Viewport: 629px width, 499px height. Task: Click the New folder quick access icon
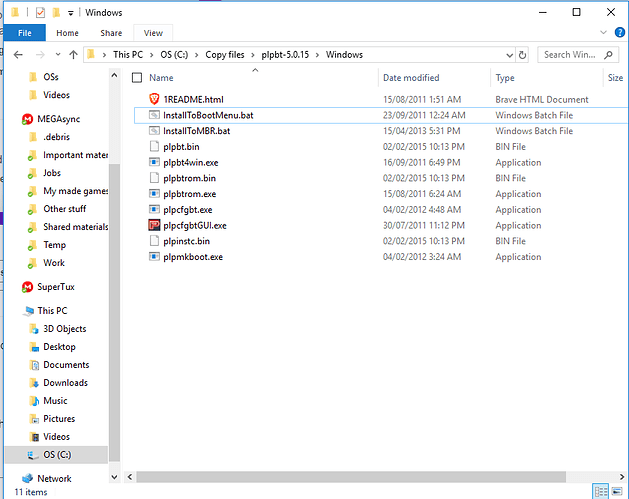point(56,13)
